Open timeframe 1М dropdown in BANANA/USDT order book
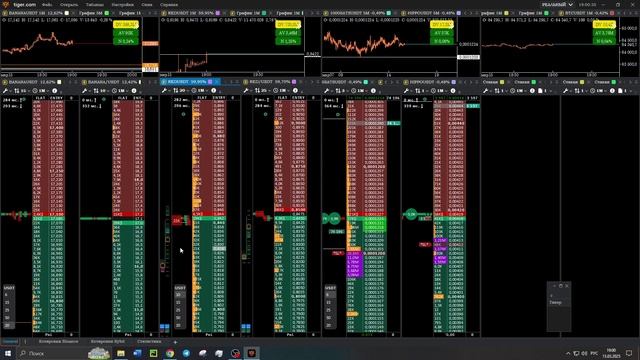Screen dimensions: 640x360 (119, 91)
